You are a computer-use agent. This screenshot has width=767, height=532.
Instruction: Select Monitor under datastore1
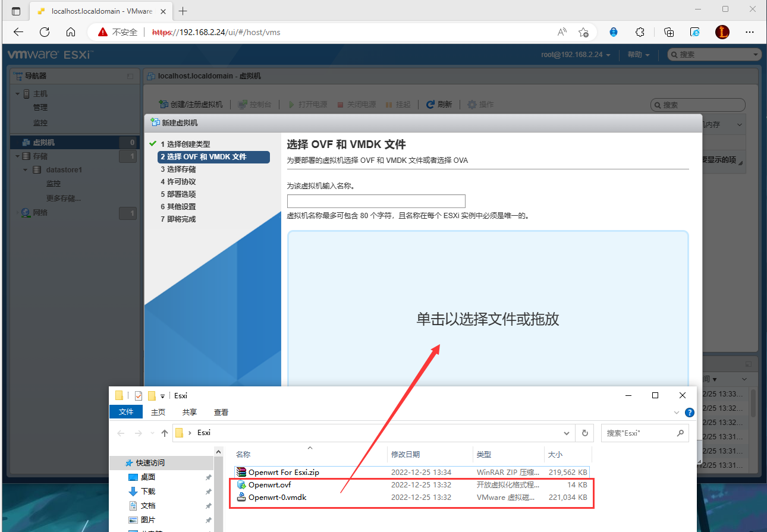(x=54, y=184)
